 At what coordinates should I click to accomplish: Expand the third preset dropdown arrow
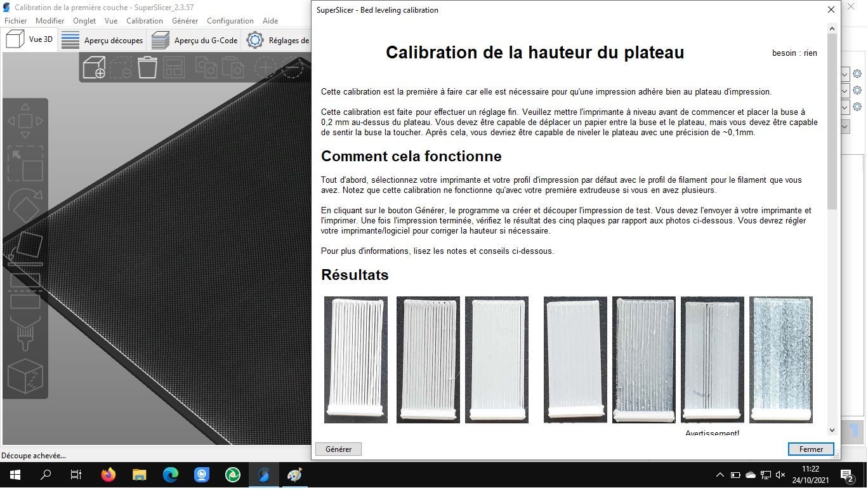click(845, 107)
